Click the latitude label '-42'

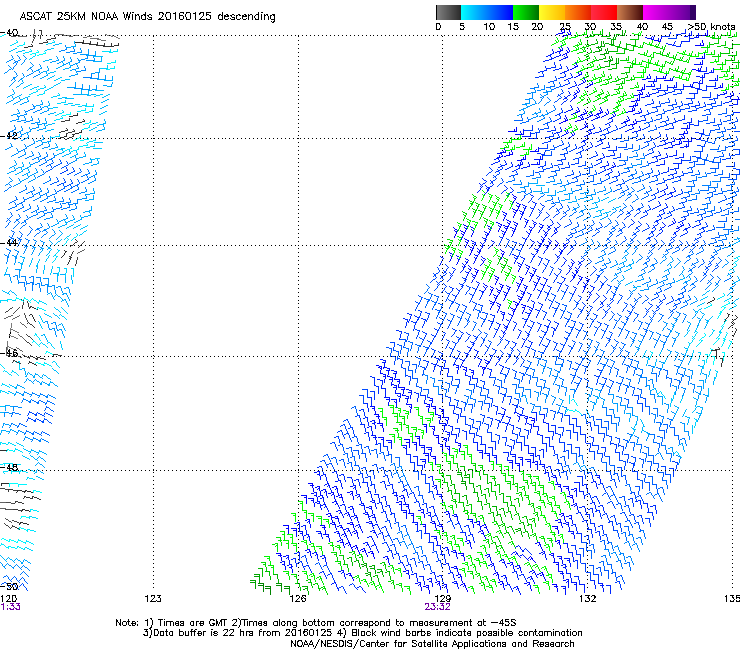point(9,135)
